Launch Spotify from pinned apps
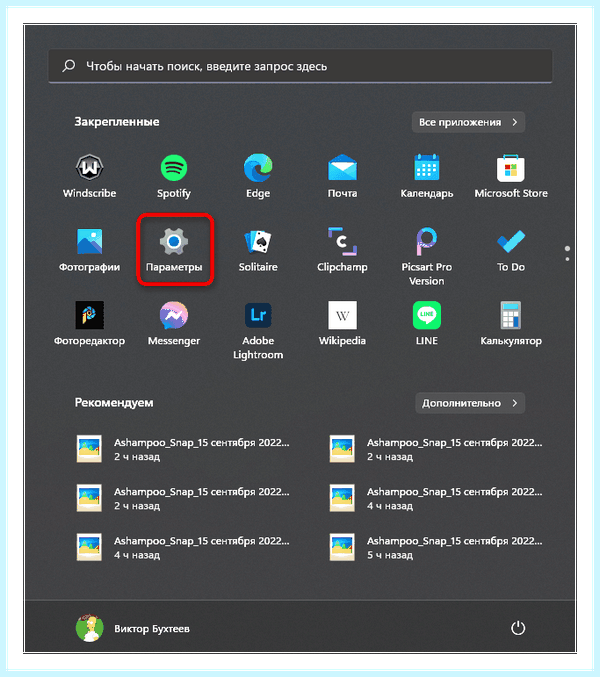The height and width of the screenshot is (677, 600). click(174, 176)
